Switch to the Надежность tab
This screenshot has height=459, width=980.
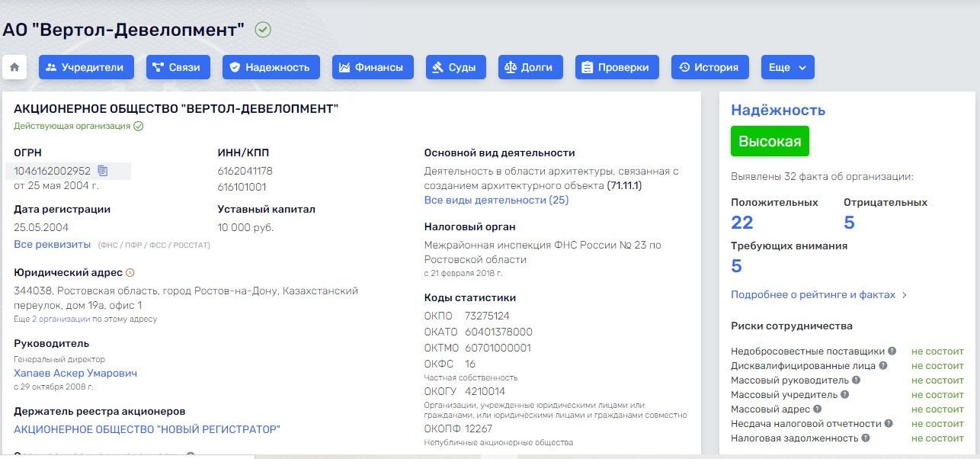271,67
